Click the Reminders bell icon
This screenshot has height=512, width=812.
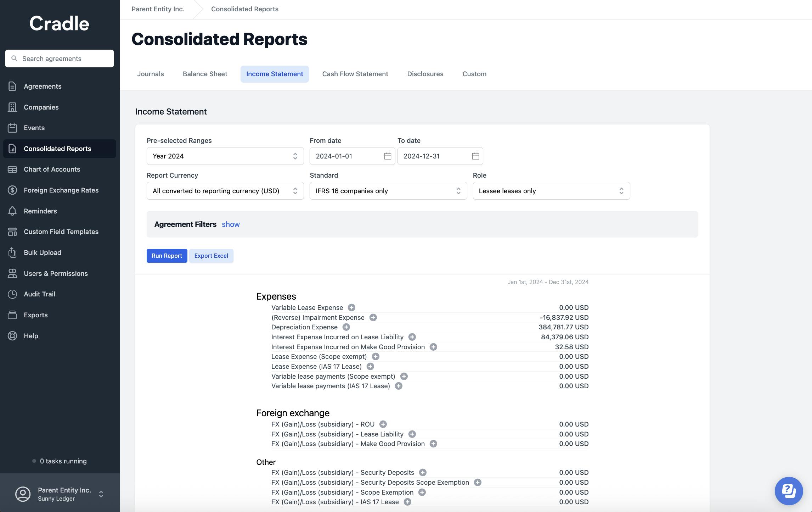(12, 211)
